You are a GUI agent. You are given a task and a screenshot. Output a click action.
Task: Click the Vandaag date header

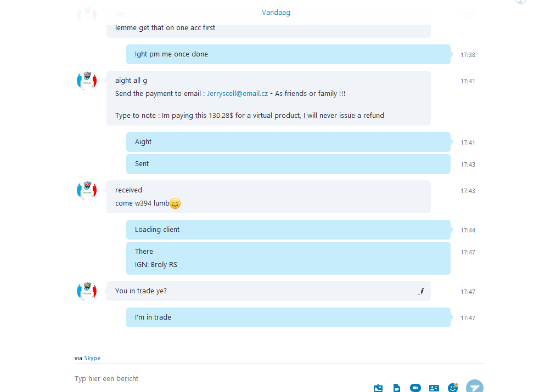point(276,12)
